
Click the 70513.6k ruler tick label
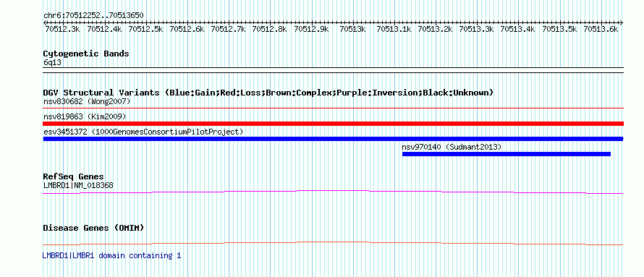[x=601, y=29]
